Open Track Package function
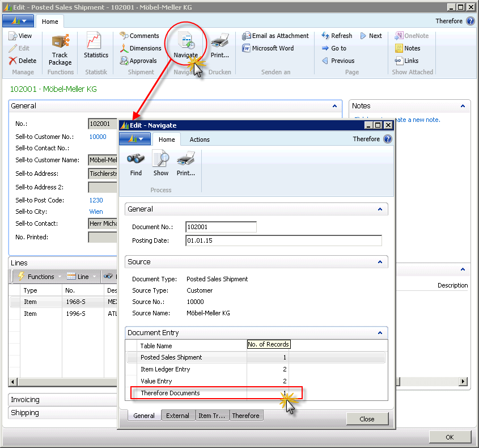 coord(60,49)
